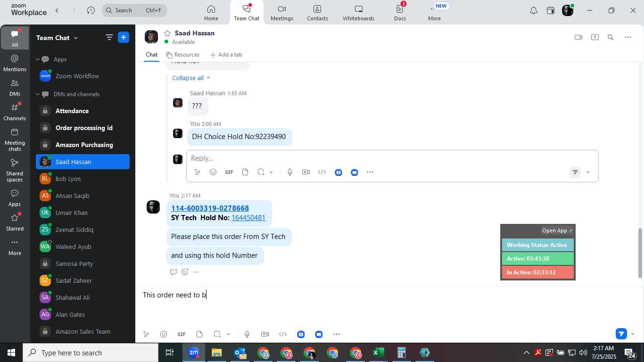644x362 pixels.
Task: Go back with the left arrow
Action: pyautogui.click(x=57, y=10)
